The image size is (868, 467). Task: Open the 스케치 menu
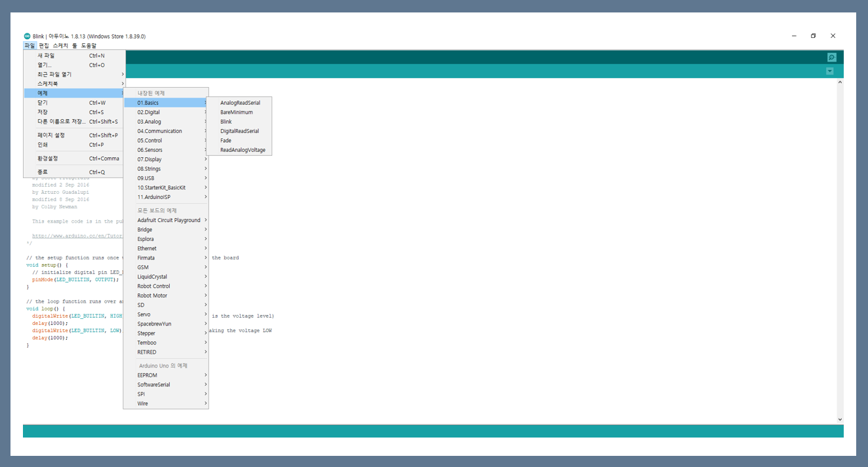coord(60,46)
